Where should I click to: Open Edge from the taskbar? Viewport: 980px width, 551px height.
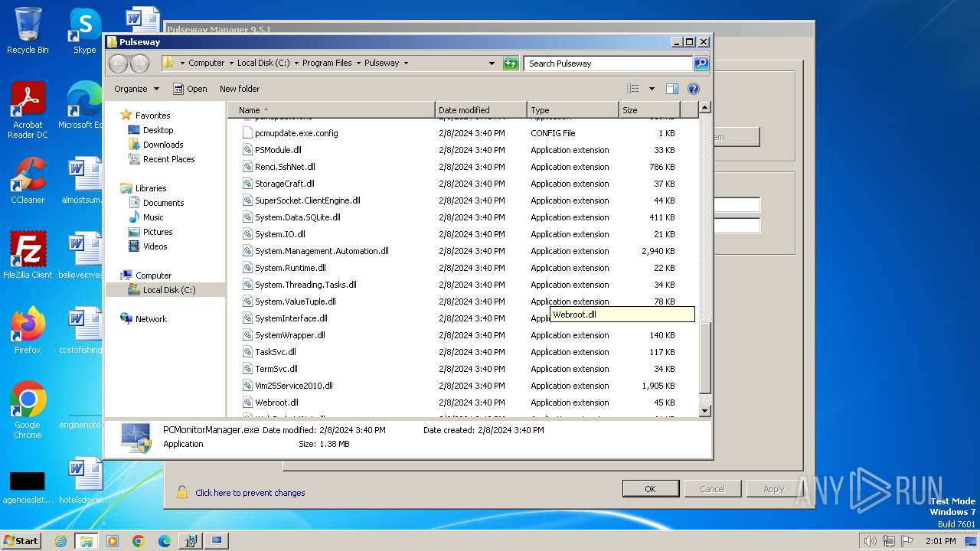pyautogui.click(x=165, y=541)
